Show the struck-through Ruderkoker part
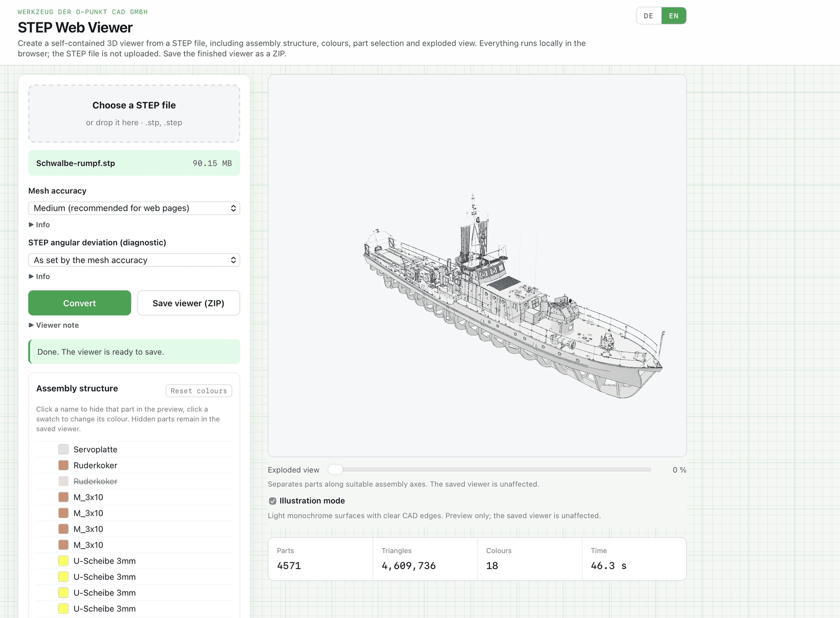The image size is (840, 618). tap(96, 482)
